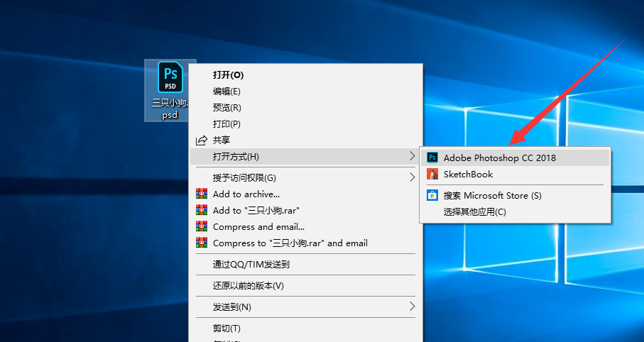Click WinRAR icon for Add to "三只小狗.rar"

point(202,210)
